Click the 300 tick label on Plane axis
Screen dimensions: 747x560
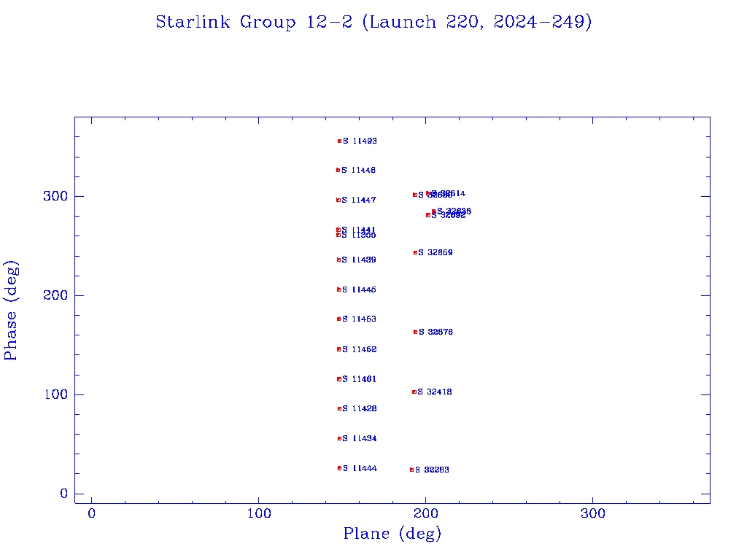coord(593,513)
